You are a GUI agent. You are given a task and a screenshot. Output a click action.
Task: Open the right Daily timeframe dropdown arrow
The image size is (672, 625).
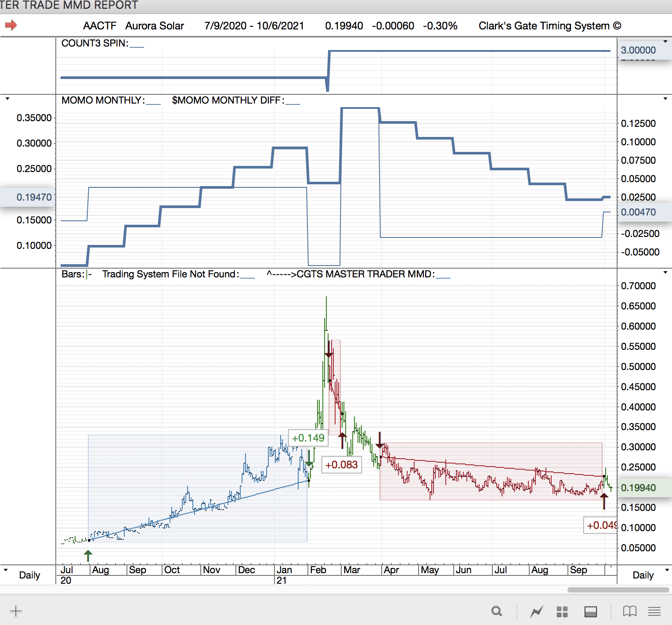[x=667, y=570]
